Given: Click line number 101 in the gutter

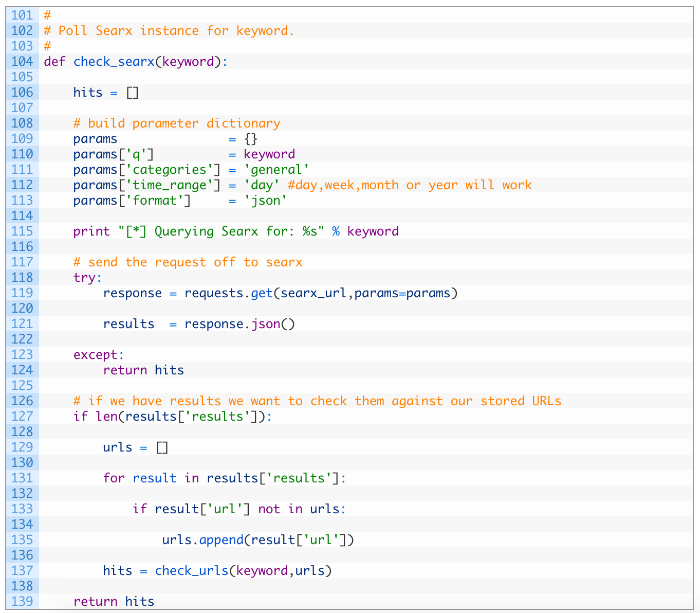Looking at the screenshot, I should click(22, 15).
